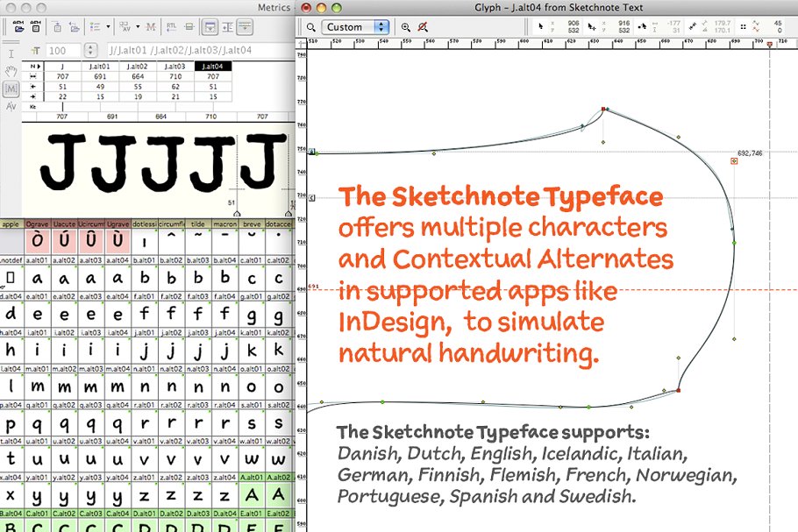798x532 pixels.
Task: Click the font size stepper arrows
Action: pyautogui.click(x=90, y=51)
